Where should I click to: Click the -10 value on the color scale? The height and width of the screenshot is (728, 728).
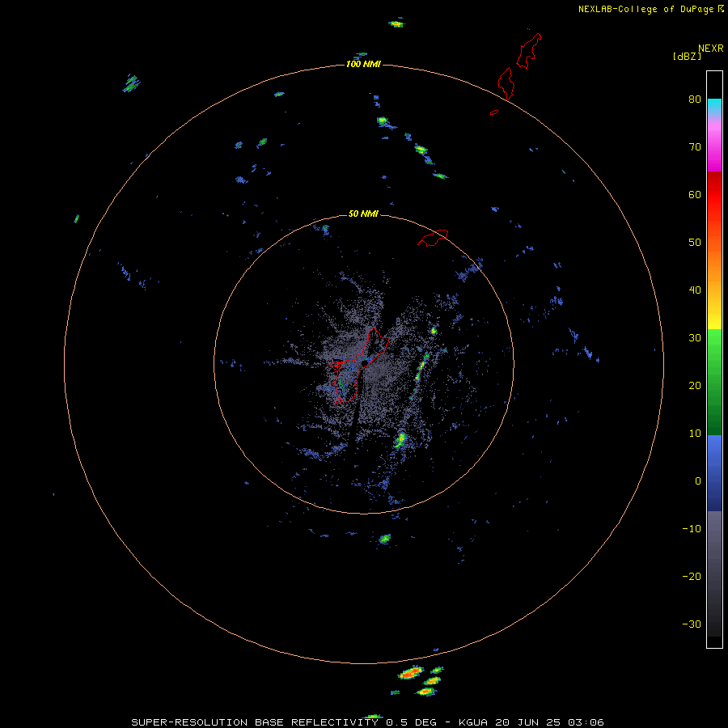pyautogui.click(x=692, y=529)
